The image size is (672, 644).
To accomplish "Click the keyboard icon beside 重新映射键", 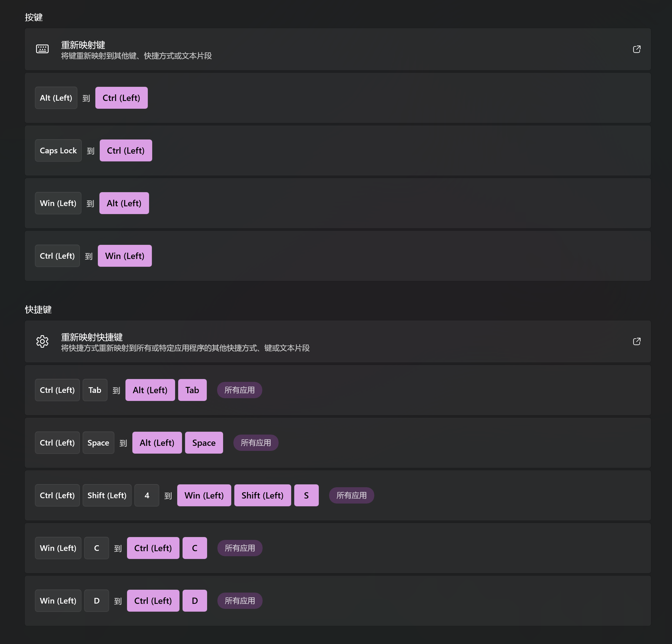I will 43,49.
